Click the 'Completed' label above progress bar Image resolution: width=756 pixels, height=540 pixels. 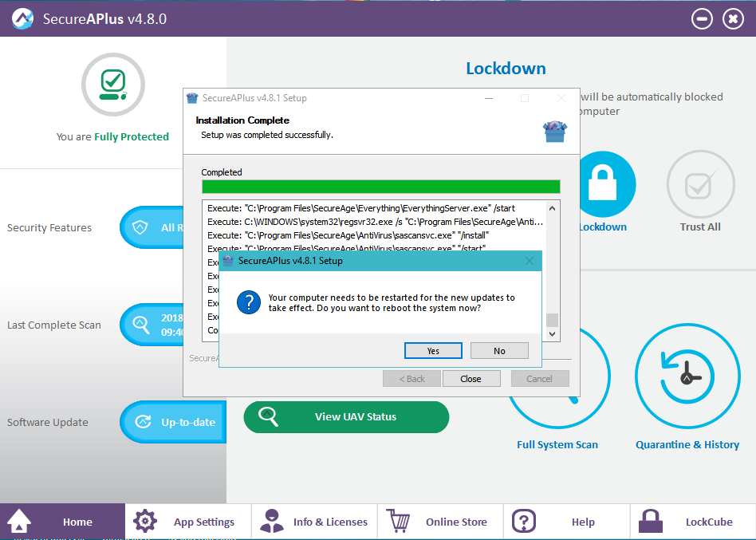coord(222,172)
